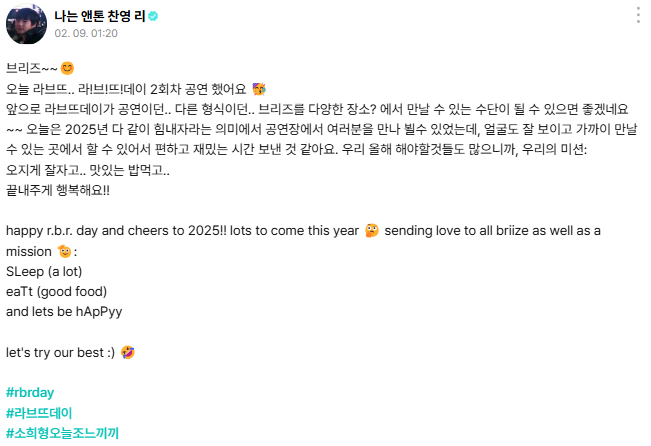Image resolution: width=651 pixels, height=446 pixels.
Task: Open the author's profile picture
Action: tap(24, 24)
